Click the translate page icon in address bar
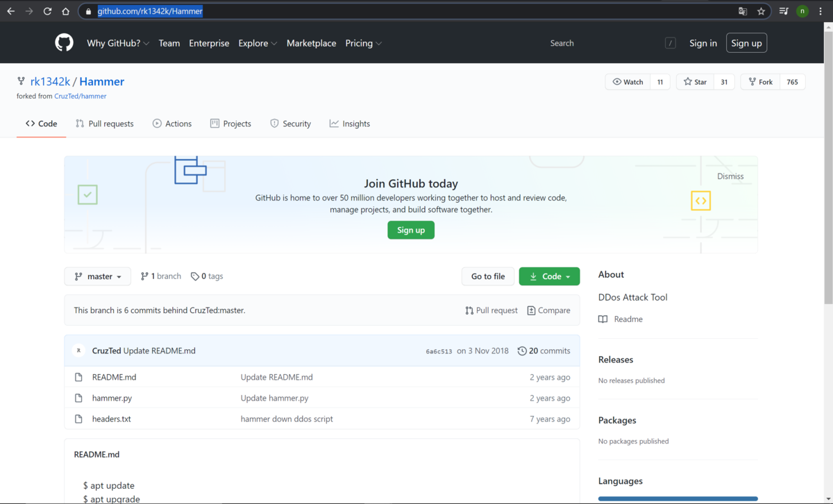 click(743, 11)
